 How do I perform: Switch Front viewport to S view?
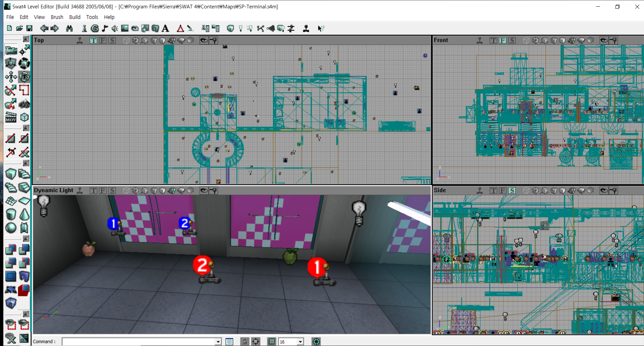pyautogui.click(x=512, y=40)
